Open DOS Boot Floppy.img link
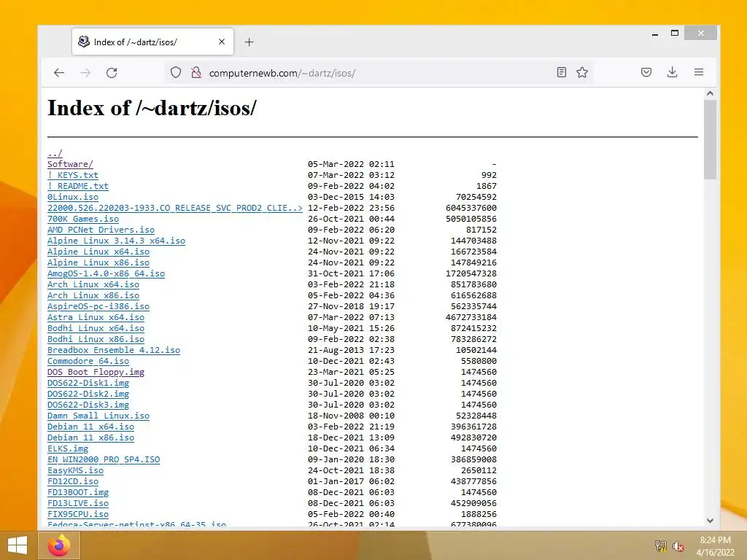The width and height of the screenshot is (747, 560). pos(96,373)
